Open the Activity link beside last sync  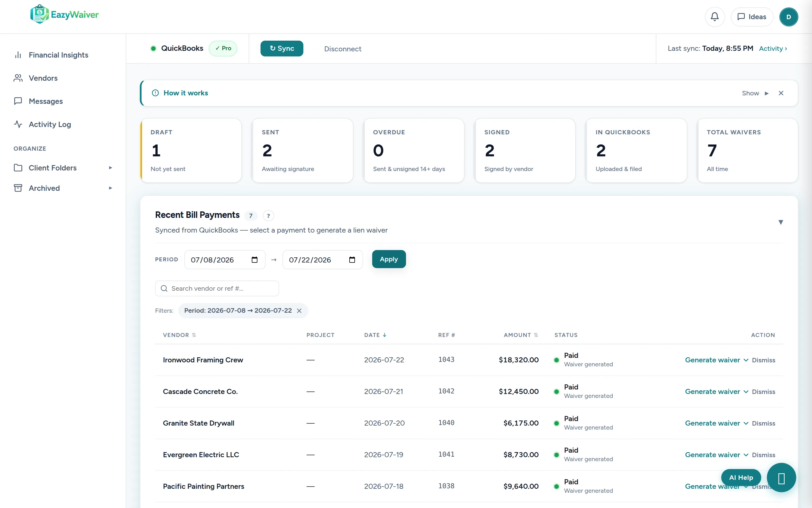click(773, 48)
